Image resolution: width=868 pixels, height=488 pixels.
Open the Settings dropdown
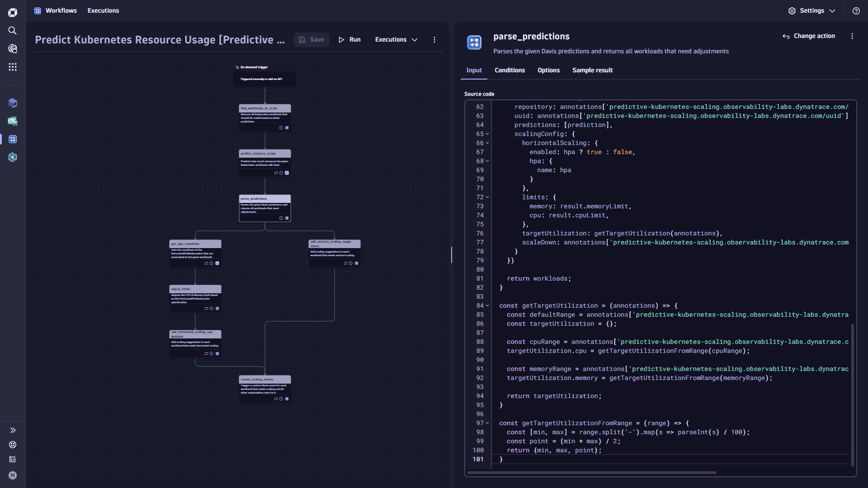point(812,11)
